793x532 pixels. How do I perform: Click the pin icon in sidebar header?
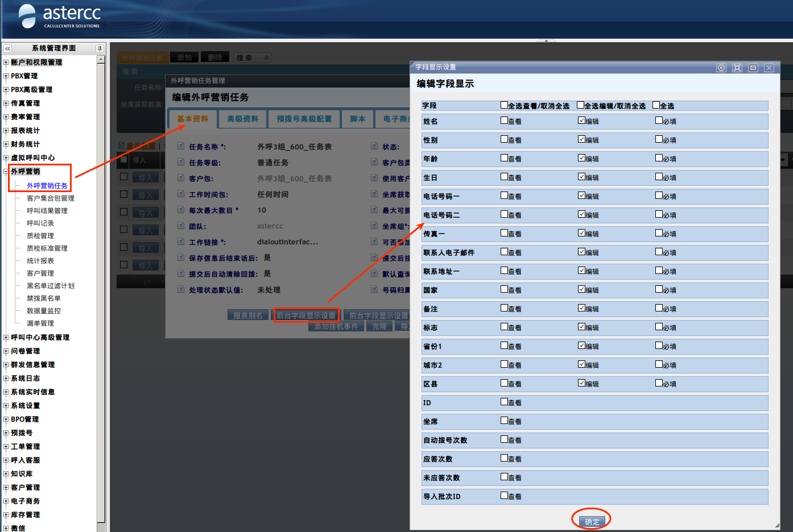pos(100,49)
